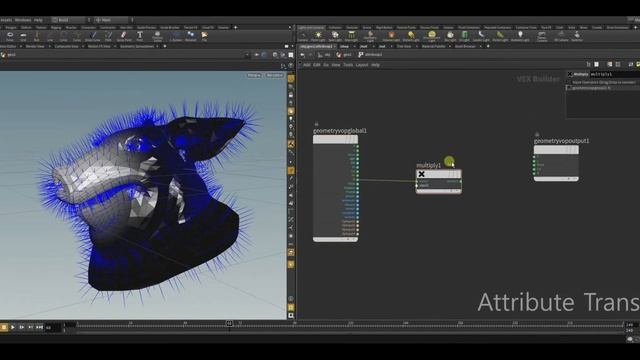This screenshot has width=640, height=360.
Task: Select the File shelf tool
Action: point(204,37)
